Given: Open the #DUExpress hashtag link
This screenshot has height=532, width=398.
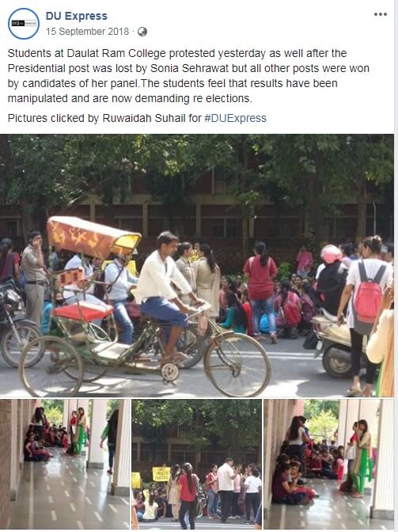Looking at the screenshot, I should click(x=235, y=118).
